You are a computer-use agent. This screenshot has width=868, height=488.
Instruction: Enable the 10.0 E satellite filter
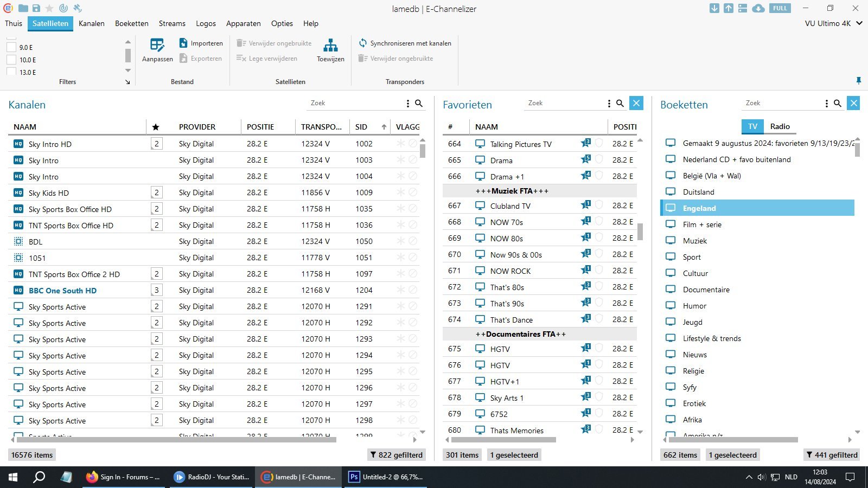coord(11,60)
